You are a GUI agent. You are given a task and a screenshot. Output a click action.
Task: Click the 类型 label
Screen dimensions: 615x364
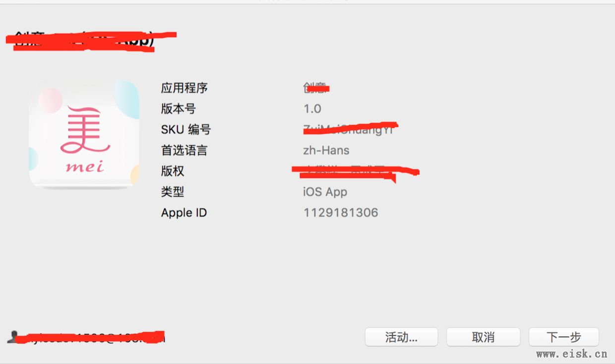[173, 192]
